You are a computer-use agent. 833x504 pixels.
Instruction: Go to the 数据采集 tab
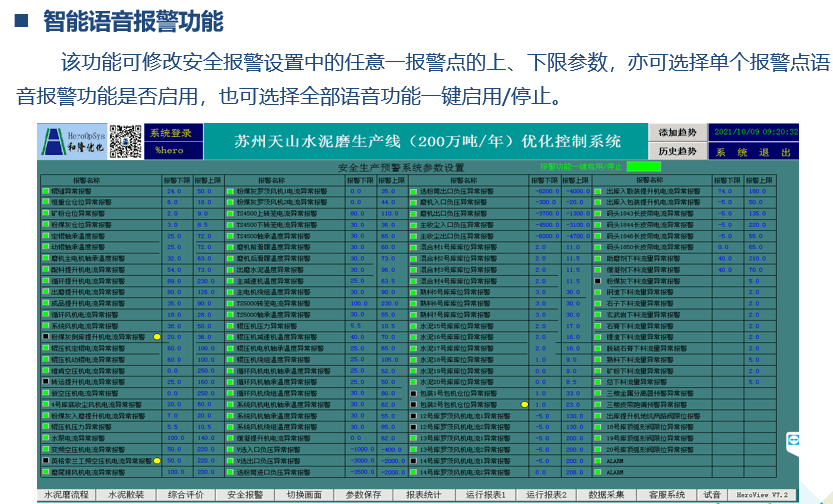point(607,494)
